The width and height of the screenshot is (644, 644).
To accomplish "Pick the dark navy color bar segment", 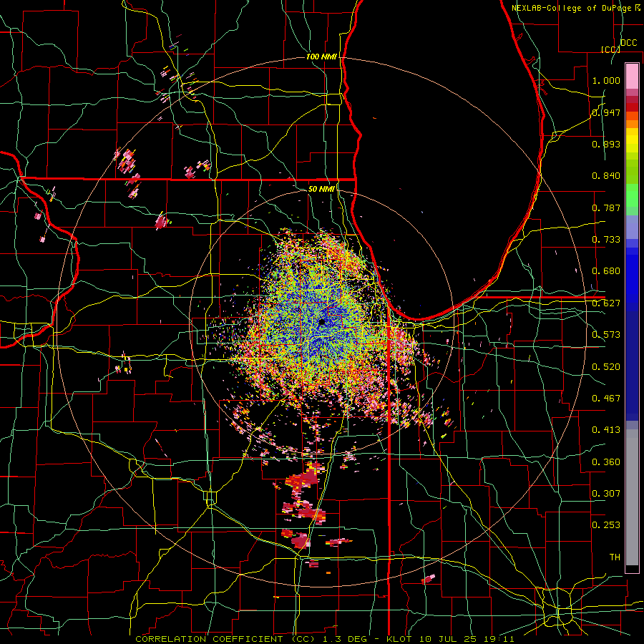I will click(x=632, y=361).
